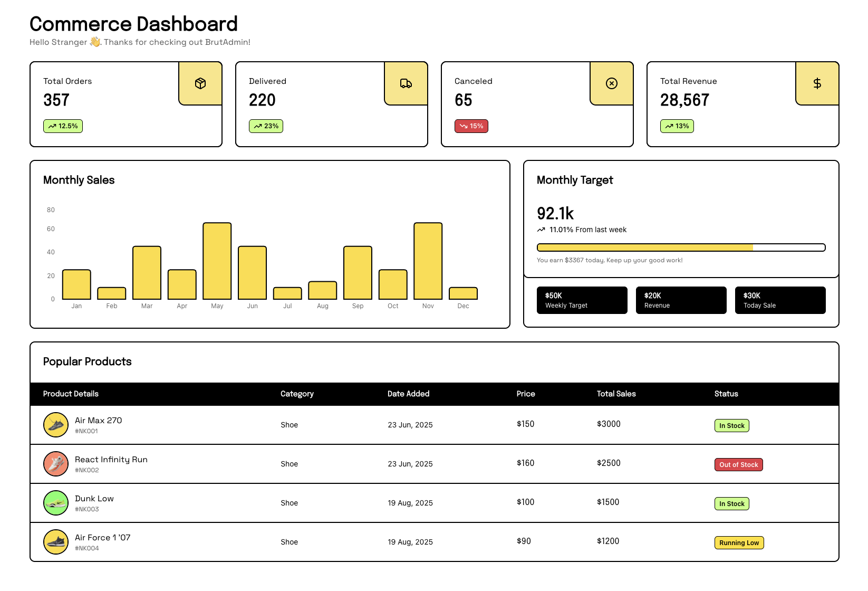Click the Running Low status badge
Viewport: 868px width, 591px height.
pos(739,543)
